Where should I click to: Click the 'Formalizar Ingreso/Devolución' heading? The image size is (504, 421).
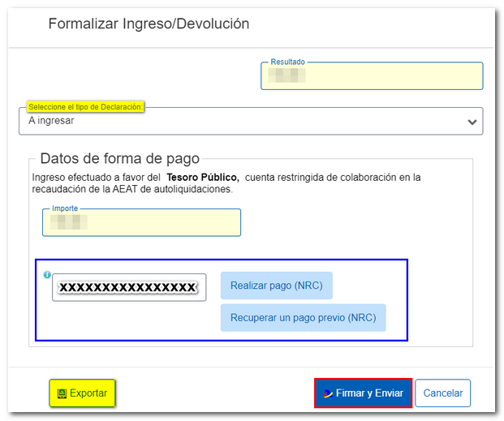click(x=149, y=24)
